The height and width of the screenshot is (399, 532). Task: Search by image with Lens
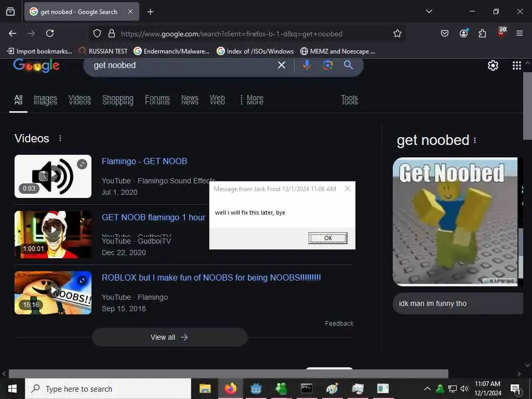[327, 65]
